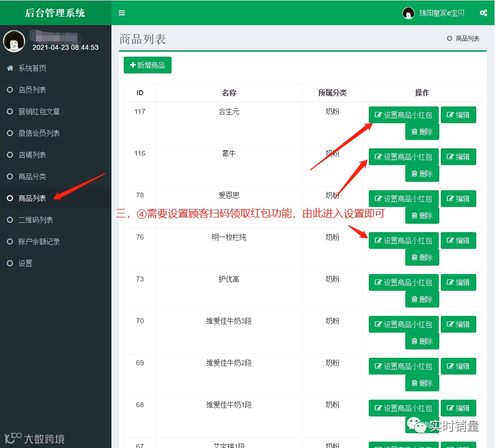Click 删除 for 爱恩思 row
The width and height of the screenshot is (495, 448).
[422, 215]
